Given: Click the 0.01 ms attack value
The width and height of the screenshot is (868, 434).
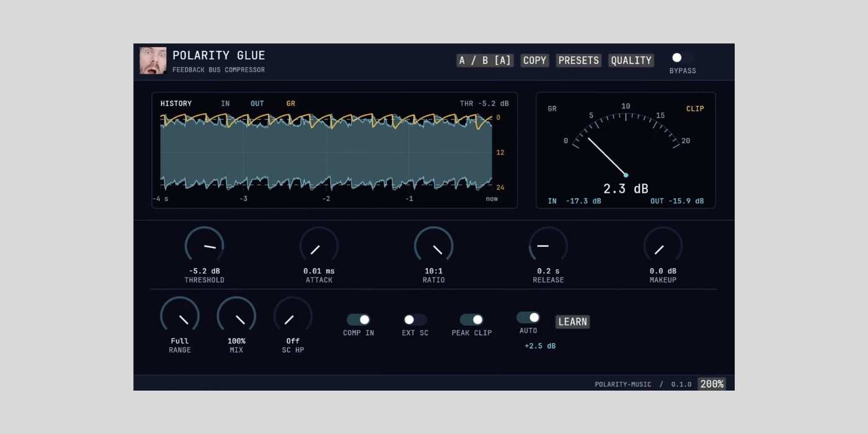Looking at the screenshot, I should 319,271.
